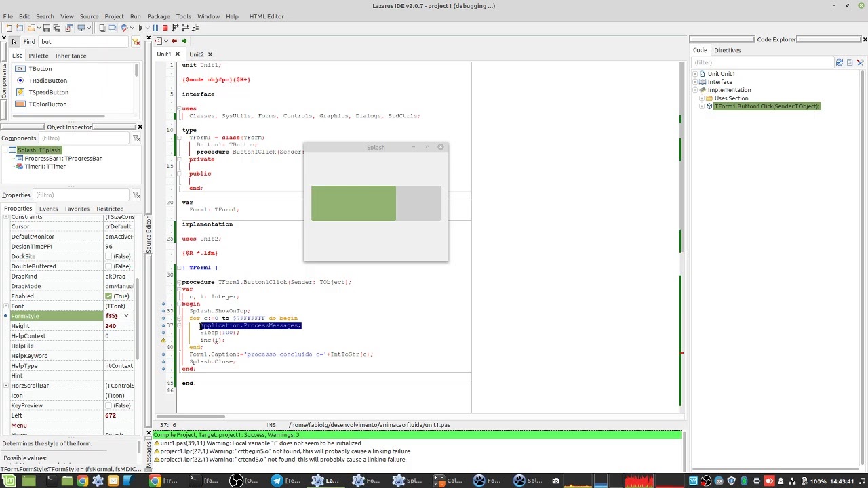868x488 pixels.
Task: Close the Unit2 editor tab
Action: [x=210, y=54]
